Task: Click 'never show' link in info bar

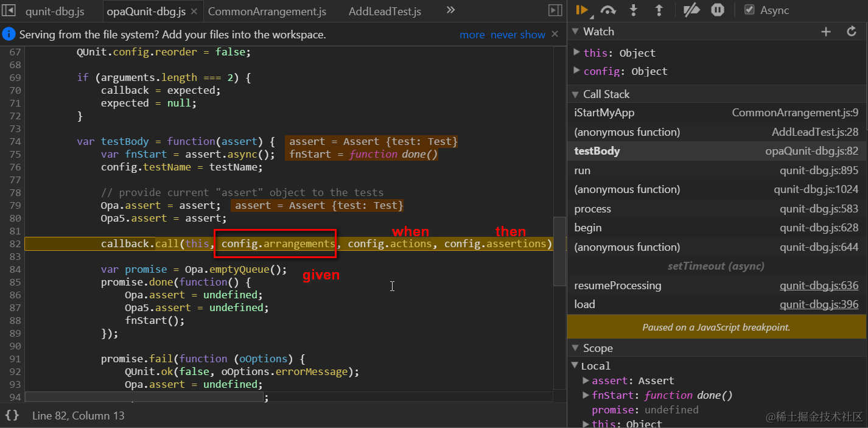Action: point(518,35)
